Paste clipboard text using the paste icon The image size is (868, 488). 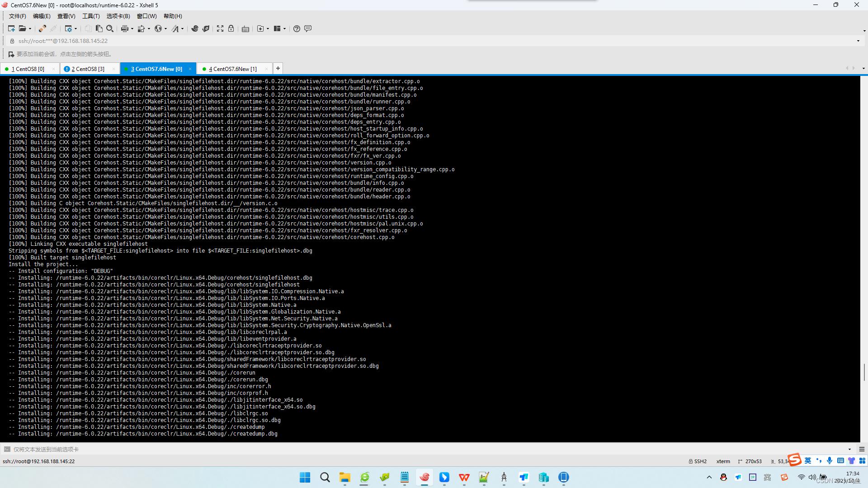(x=99, y=28)
